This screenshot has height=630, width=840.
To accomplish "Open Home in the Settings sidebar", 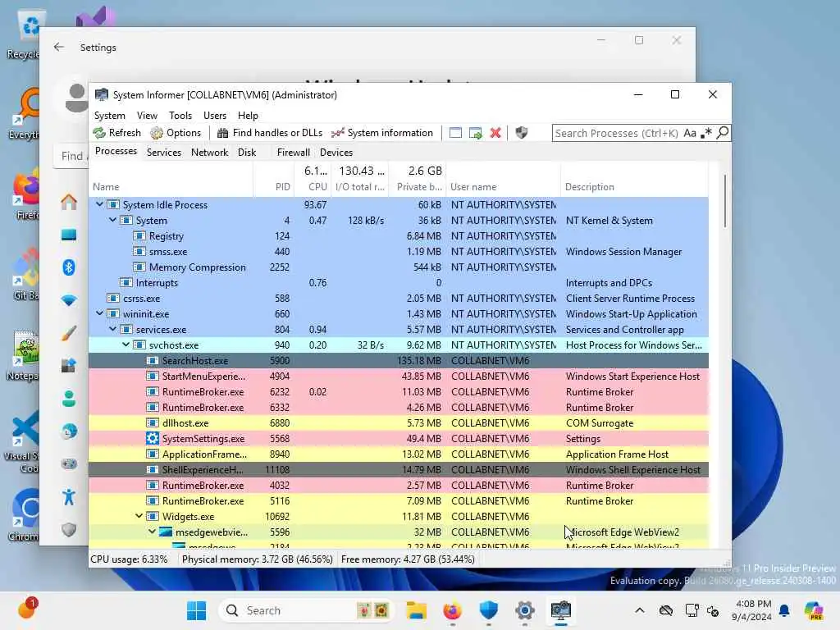I will click(x=69, y=202).
